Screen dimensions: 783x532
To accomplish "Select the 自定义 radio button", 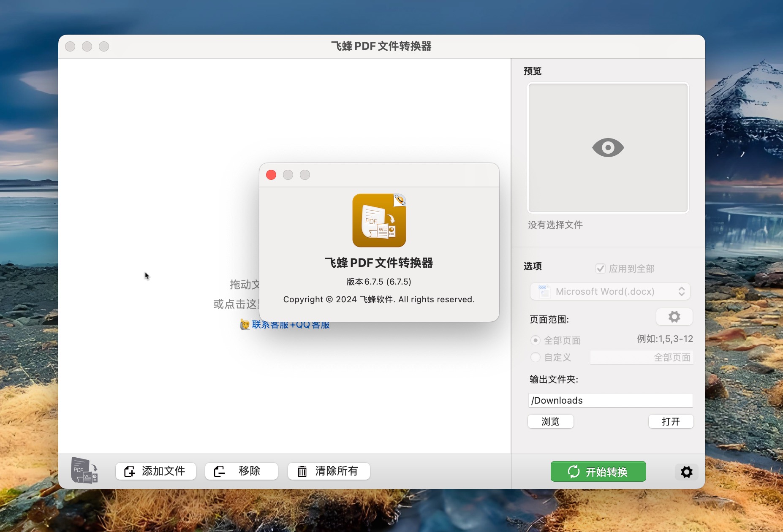I will point(536,357).
